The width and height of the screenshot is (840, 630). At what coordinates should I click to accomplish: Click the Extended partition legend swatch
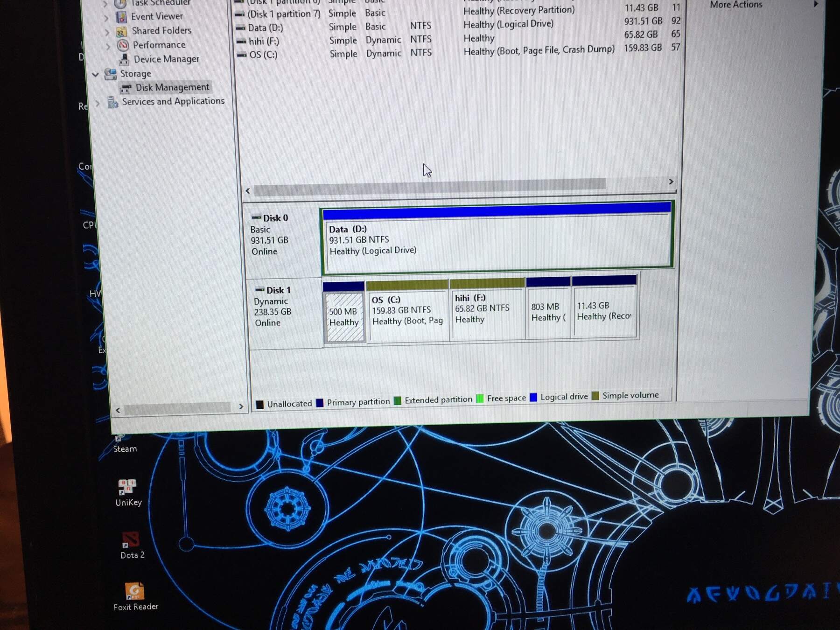coord(398,401)
